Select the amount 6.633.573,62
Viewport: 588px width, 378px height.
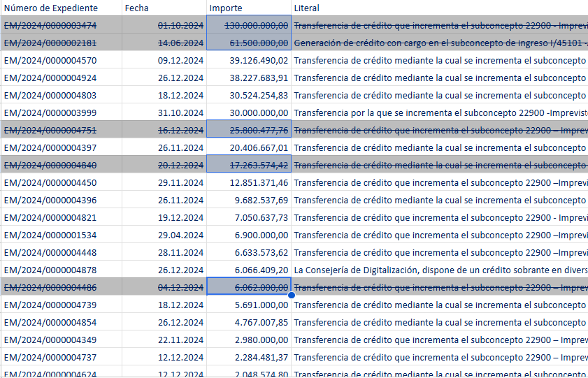point(249,253)
